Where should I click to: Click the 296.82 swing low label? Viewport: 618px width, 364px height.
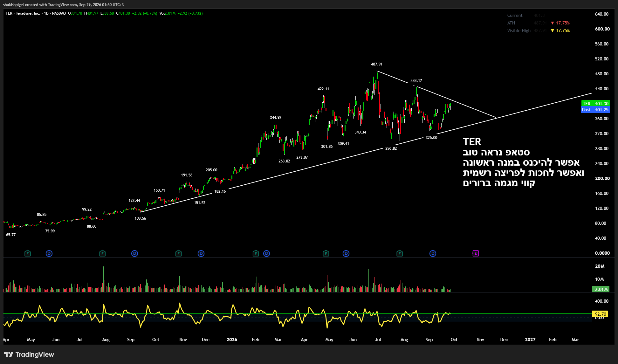391,148
